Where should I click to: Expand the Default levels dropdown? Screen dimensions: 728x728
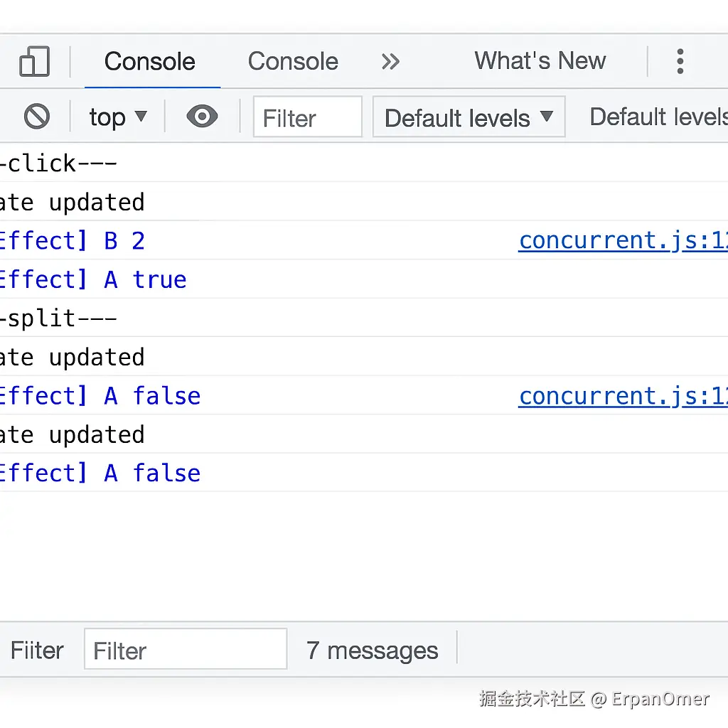(469, 117)
